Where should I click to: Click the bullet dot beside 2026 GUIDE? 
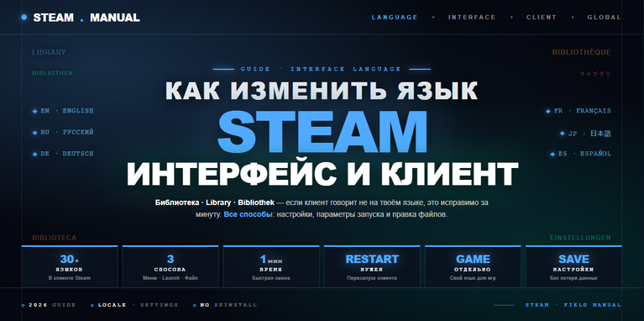23,305
